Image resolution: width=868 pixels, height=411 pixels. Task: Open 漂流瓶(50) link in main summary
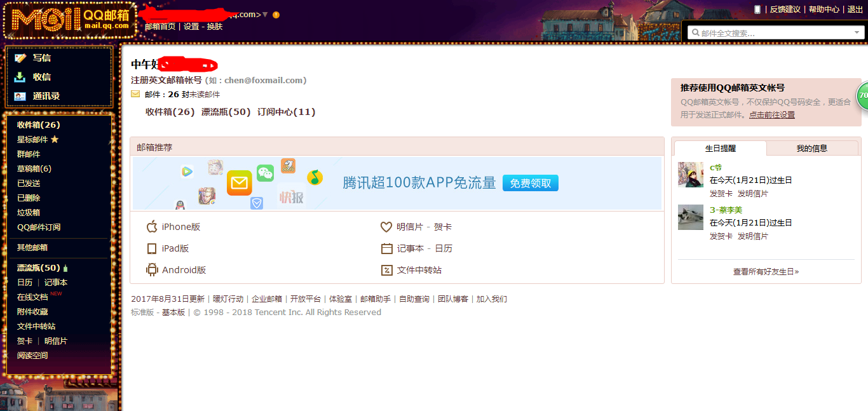[x=226, y=112]
